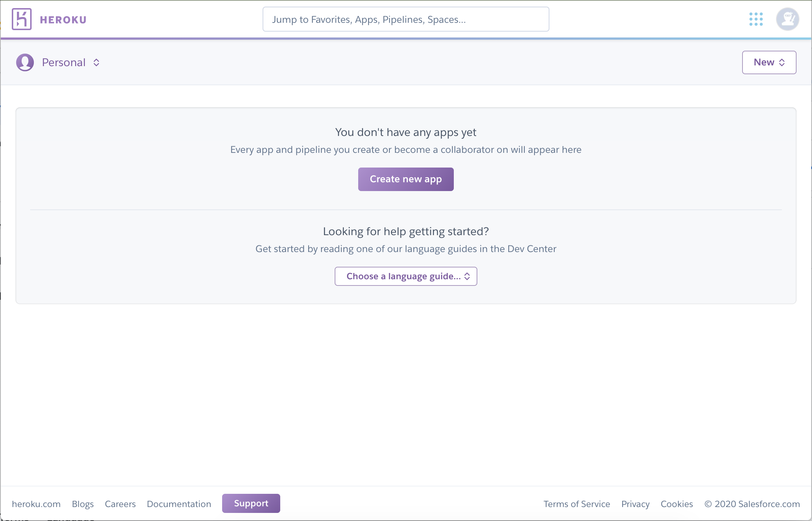Select the Support footer button

pyautogui.click(x=250, y=503)
